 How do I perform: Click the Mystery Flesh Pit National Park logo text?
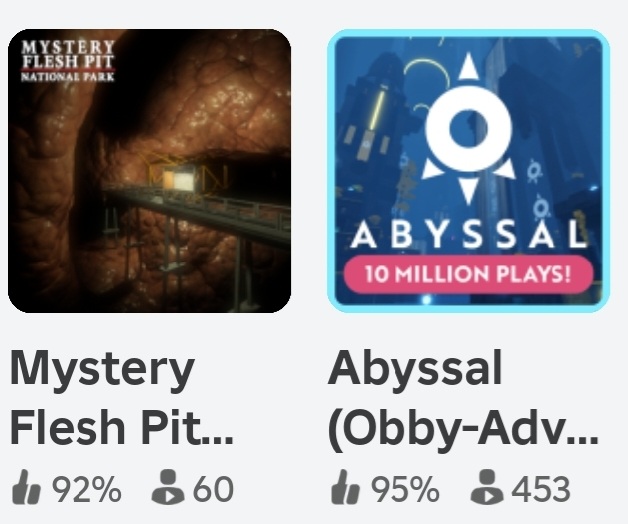68,60
